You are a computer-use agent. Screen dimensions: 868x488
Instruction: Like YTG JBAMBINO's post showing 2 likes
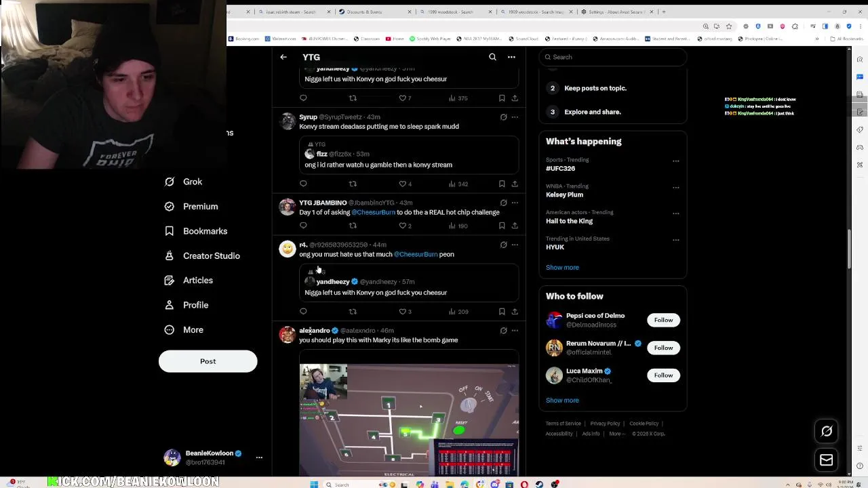[x=405, y=226]
